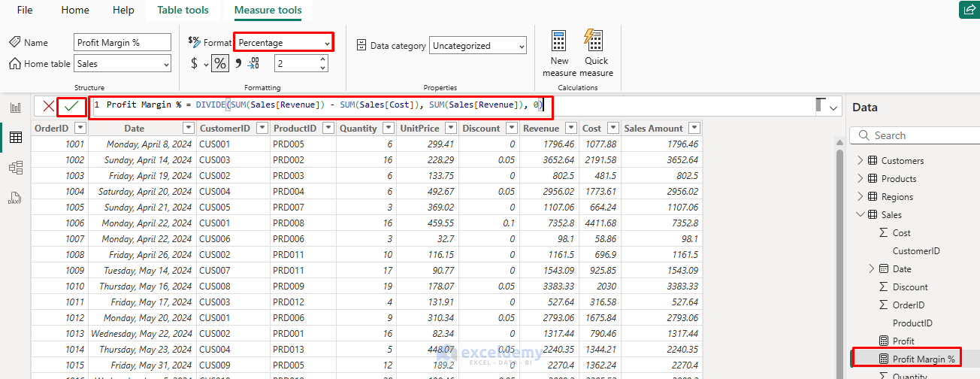This screenshot has width=980, height=379.
Task: Open UnitPrice column filter dropdown
Action: pyautogui.click(x=450, y=128)
